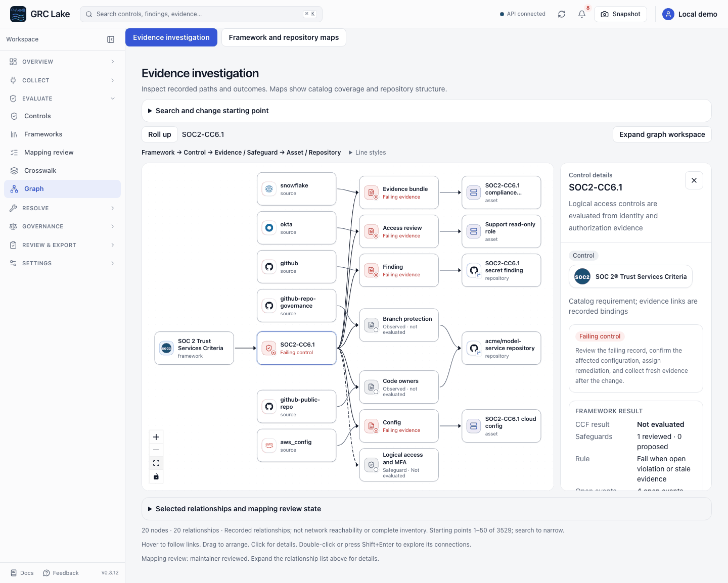Select the Support read-only role asset node
728x583 pixels.
[502, 231]
